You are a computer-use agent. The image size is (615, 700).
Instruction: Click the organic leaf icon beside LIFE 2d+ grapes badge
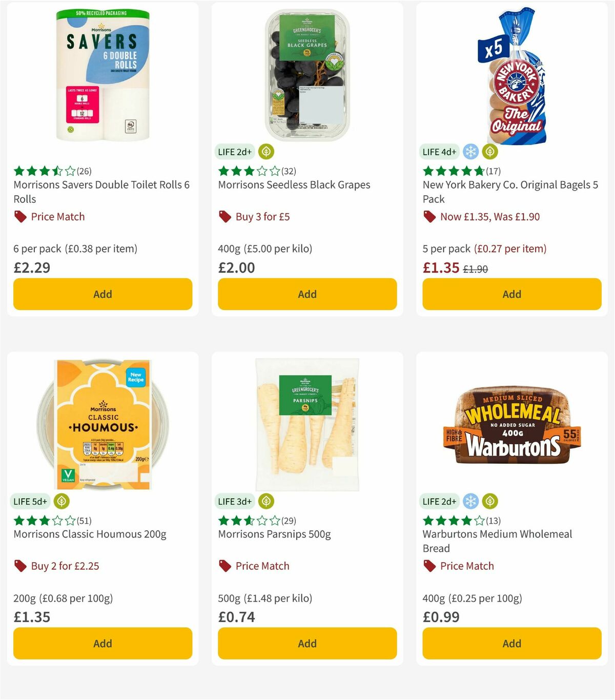tap(265, 152)
